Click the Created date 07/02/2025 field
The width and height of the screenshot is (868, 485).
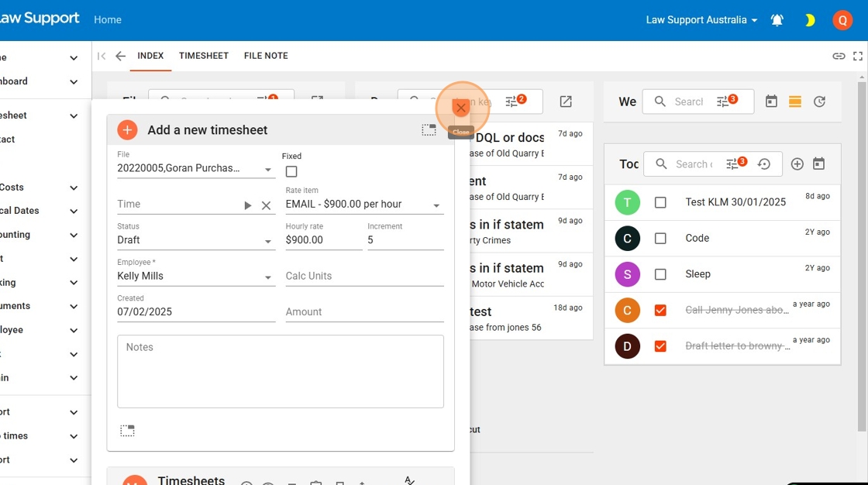click(x=196, y=312)
